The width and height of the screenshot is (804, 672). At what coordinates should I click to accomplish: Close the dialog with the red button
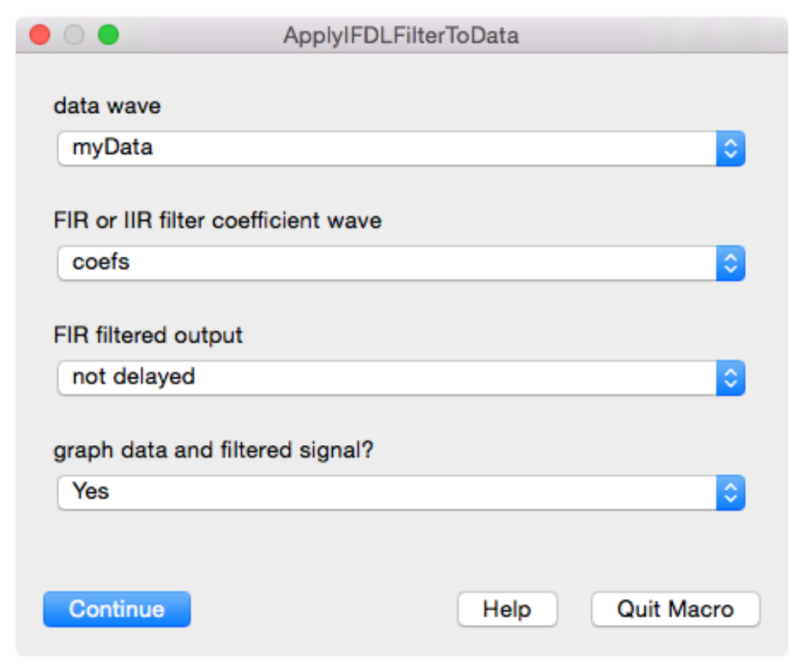(x=39, y=35)
